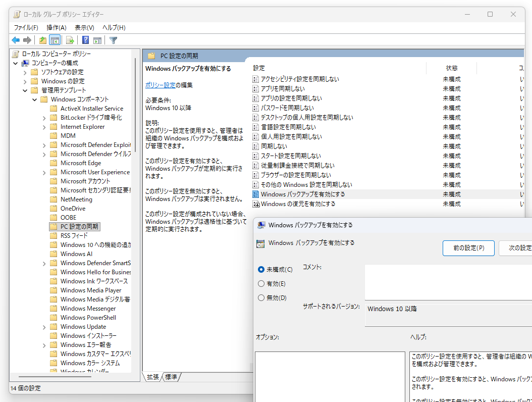Click the policy setting icon inside dialog
The height and width of the screenshot is (402, 532).
260,243
